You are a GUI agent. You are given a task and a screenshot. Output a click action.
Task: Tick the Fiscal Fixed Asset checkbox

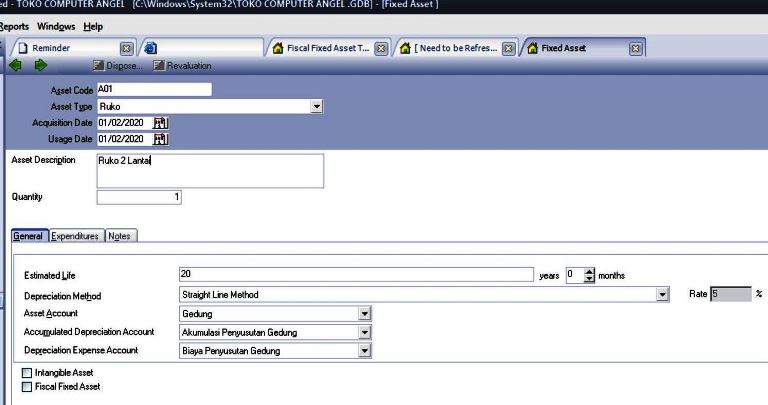click(x=27, y=386)
